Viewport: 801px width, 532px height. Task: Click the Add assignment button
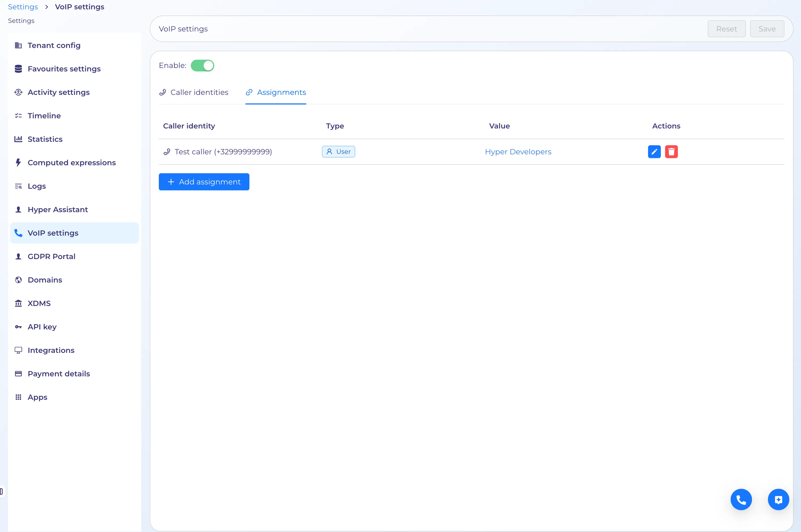[x=204, y=182]
